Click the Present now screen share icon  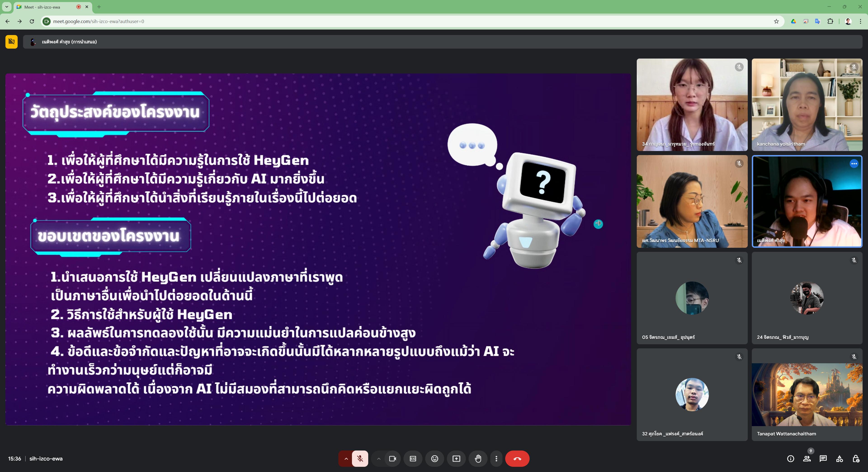(456, 458)
